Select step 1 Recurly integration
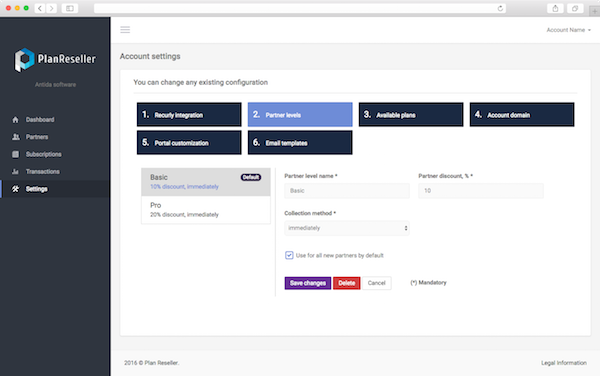The image size is (600, 376). [x=189, y=114]
